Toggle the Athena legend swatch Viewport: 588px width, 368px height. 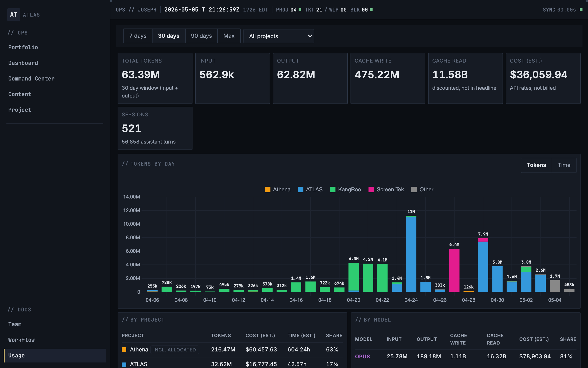click(x=268, y=190)
